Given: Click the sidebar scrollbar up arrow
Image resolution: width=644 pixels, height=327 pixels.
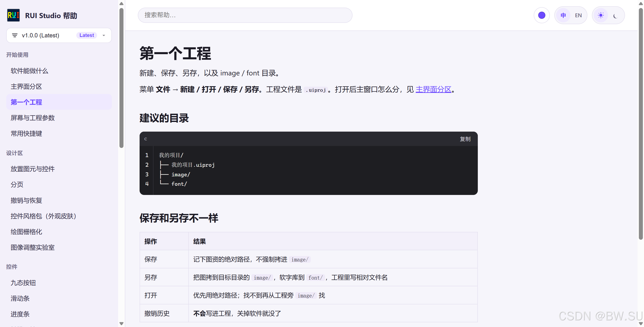Looking at the screenshot, I should (121, 4).
